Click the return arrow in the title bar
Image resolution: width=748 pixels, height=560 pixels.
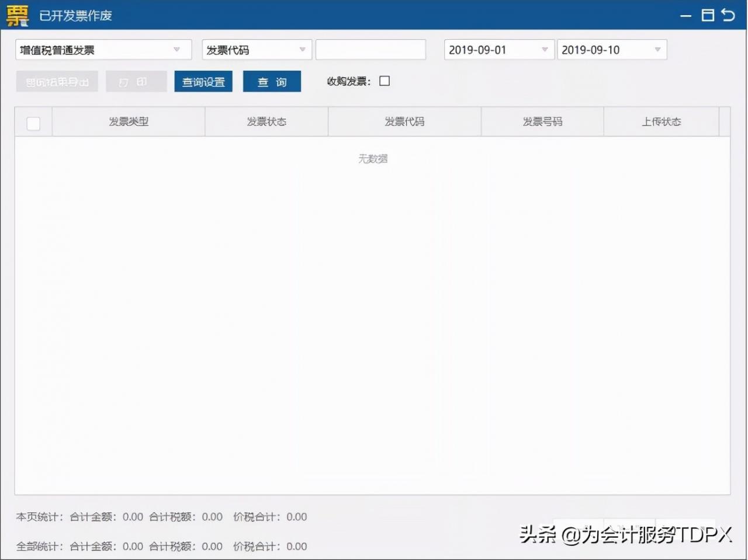click(x=729, y=15)
